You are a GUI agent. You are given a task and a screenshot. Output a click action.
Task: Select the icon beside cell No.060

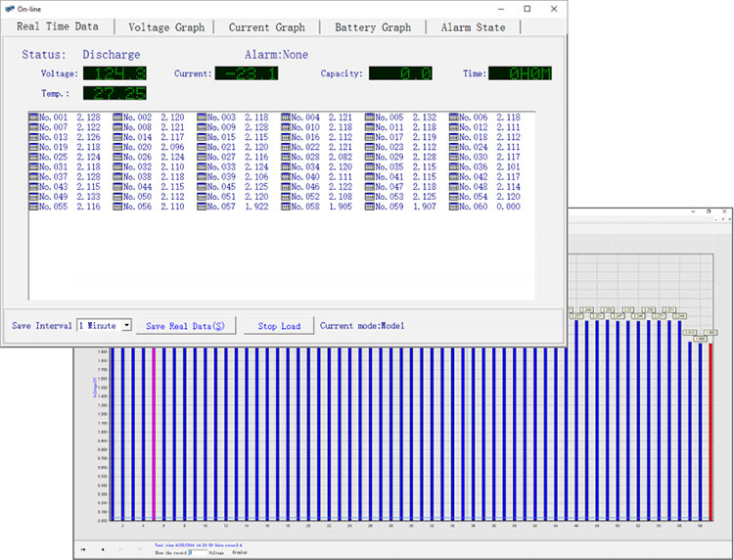point(454,207)
